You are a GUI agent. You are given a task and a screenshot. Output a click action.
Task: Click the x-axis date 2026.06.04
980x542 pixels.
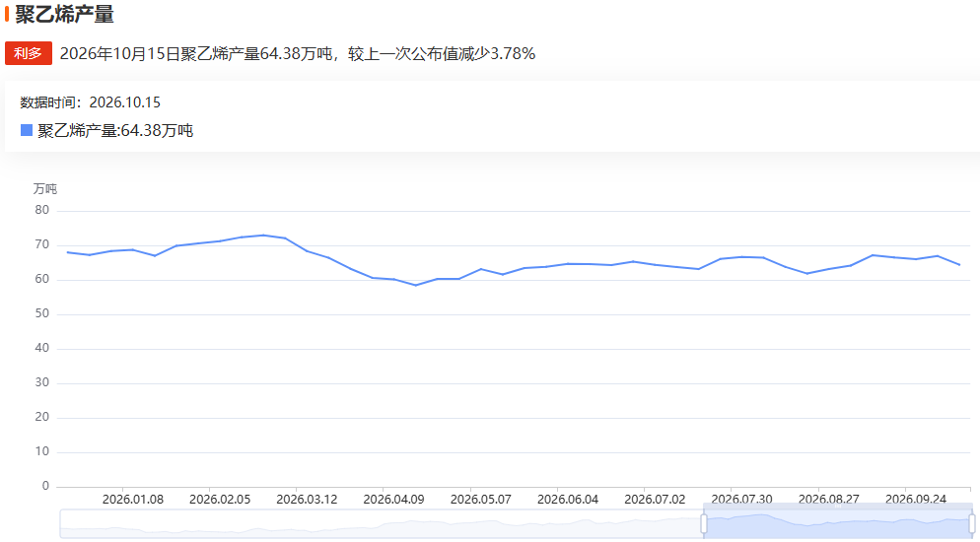(568, 500)
